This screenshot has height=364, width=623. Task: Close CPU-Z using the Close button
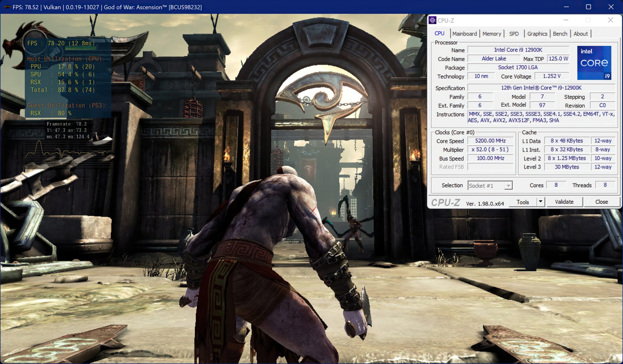(x=602, y=202)
